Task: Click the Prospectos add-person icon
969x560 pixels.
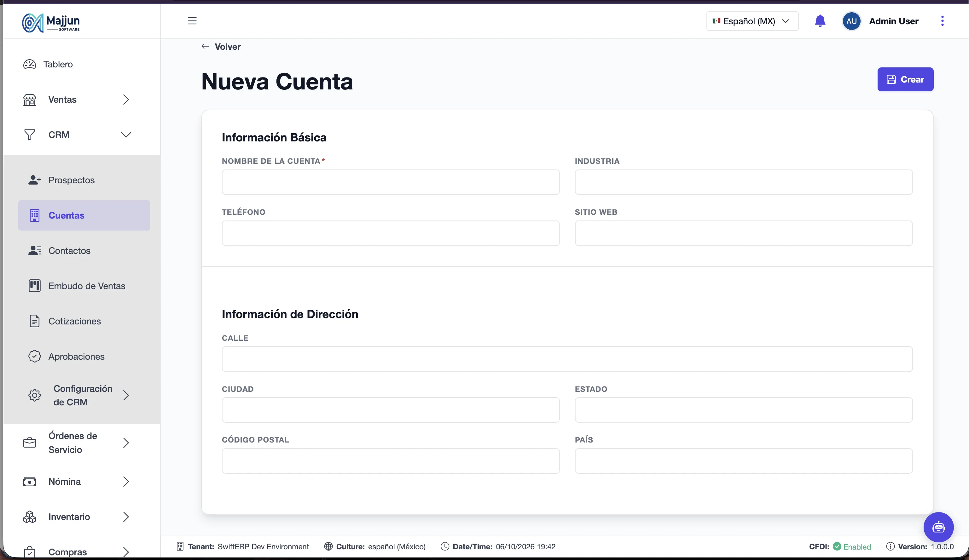Action: pyautogui.click(x=35, y=180)
